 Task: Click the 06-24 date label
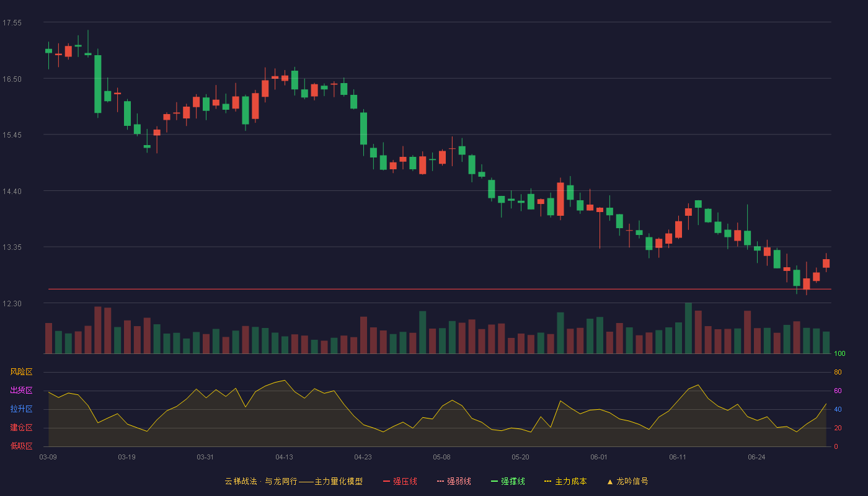756,457
